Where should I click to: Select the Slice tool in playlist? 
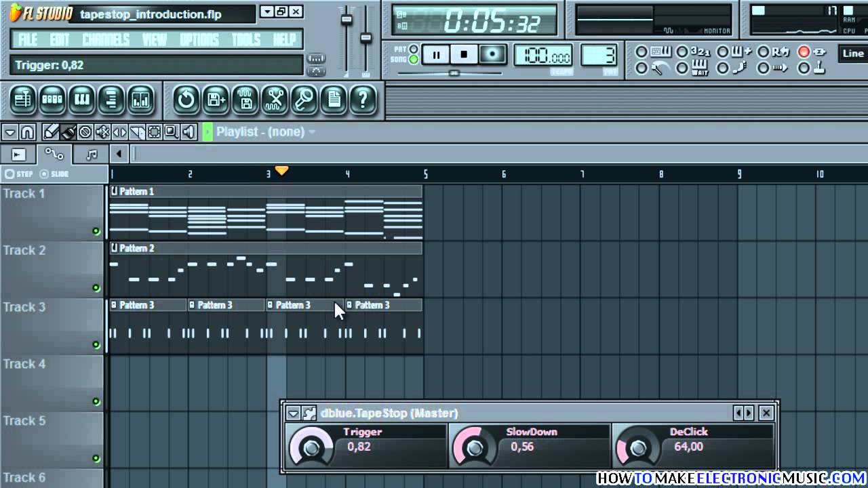click(137, 131)
